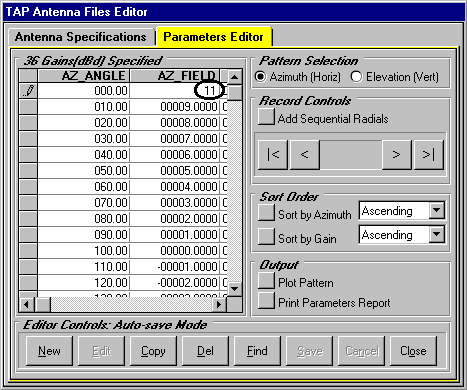Image resolution: width=467 pixels, height=390 pixels.
Task: Open the Sort by Gain order dropdown
Action: coord(437,234)
